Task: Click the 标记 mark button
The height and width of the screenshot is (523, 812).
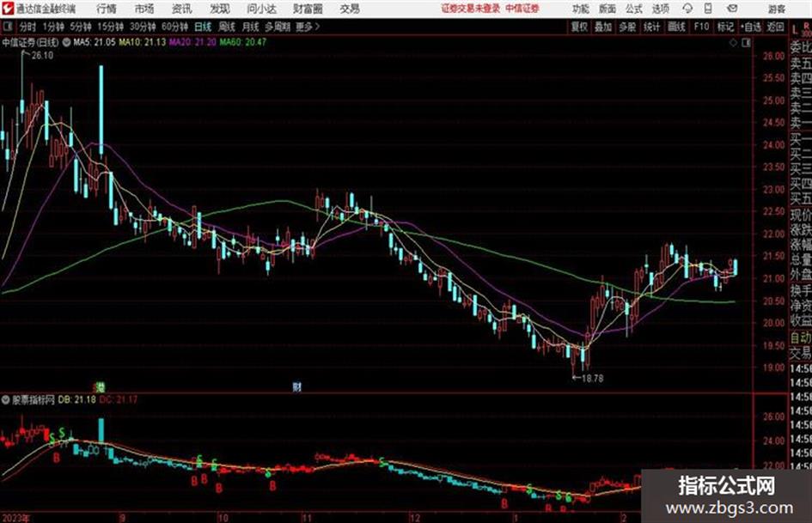Action: point(725,27)
